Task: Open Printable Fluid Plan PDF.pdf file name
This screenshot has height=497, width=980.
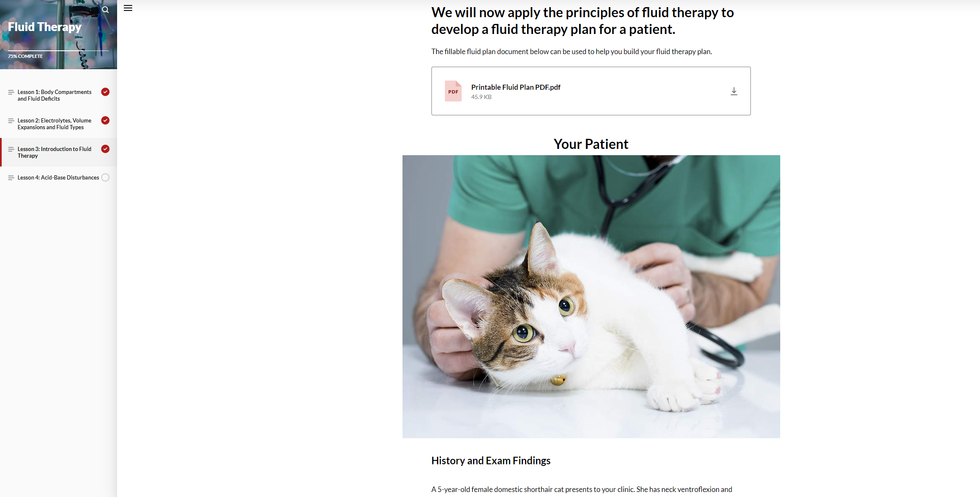Action: (516, 87)
